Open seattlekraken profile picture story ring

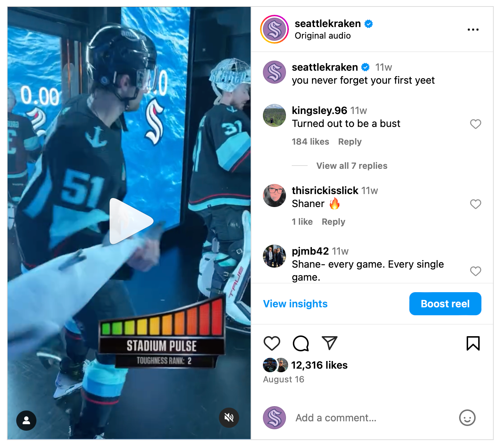(x=274, y=29)
